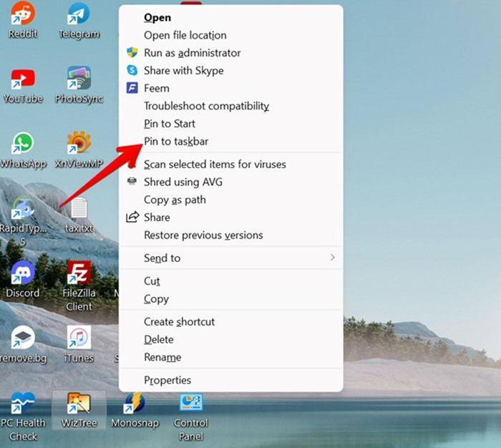Click Pin to taskbar
This screenshot has height=448, width=501.
[230, 141]
